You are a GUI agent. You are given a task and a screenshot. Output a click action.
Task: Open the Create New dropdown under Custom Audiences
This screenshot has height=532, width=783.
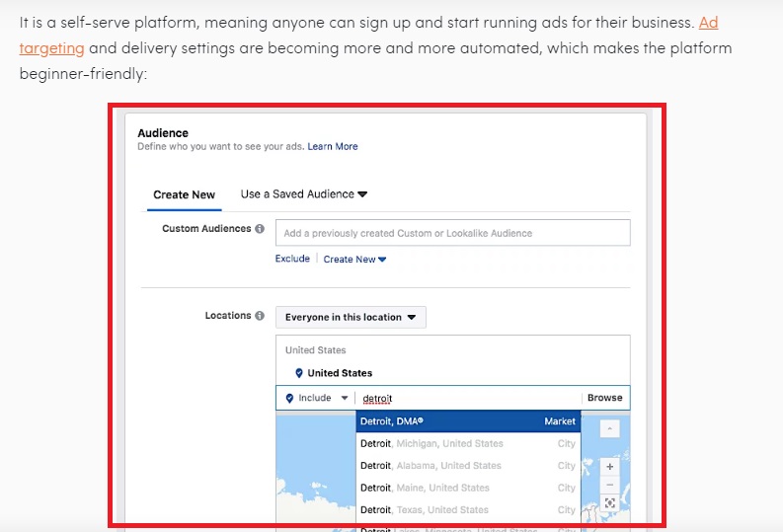354,260
